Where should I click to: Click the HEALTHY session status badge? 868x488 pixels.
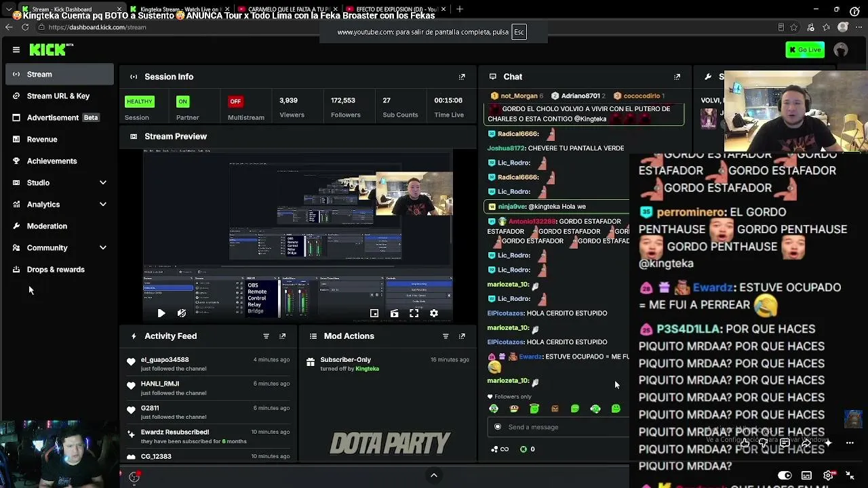tap(139, 102)
